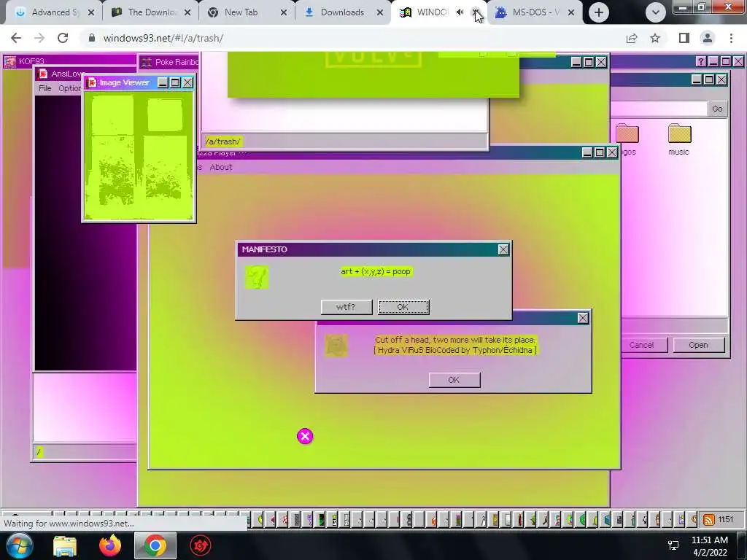Click the Poke Rainbow window icon
The image size is (747, 560).
tap(146, 62)
